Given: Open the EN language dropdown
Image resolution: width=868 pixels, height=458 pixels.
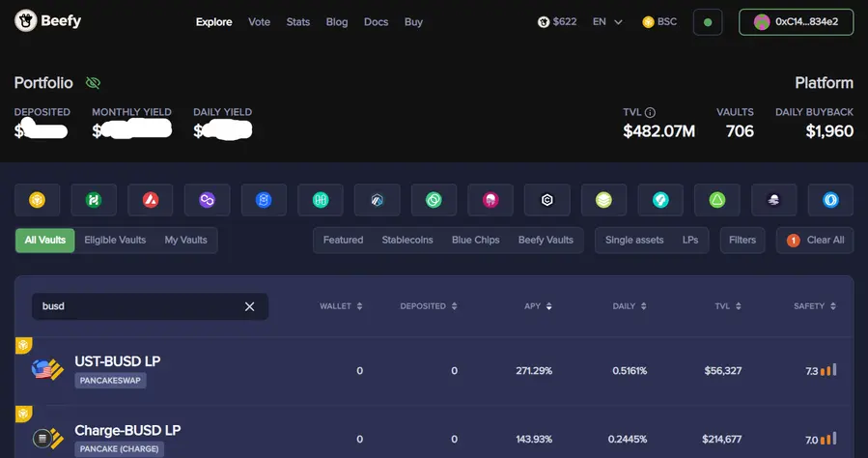Looking at the screenshot, I should [x=608, y=21].
